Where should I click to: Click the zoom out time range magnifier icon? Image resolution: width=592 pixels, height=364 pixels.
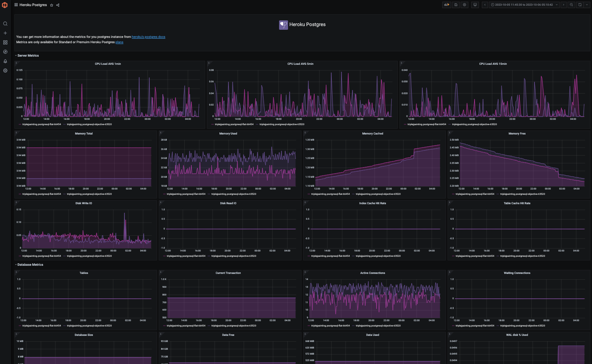tap(571, 4)
